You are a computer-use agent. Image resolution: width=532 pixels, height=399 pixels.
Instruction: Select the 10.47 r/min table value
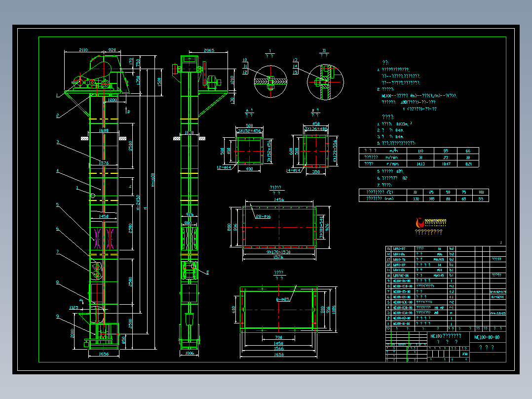pyautogui.click(x=446, y=164)
